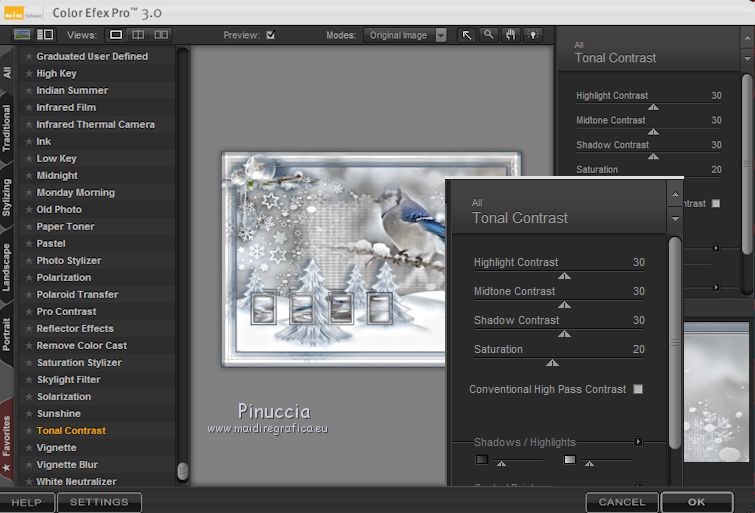The image size is (755, 513).
Task: Toggle the filter list and preview layout icon
Action: click(x=45, y=35)
